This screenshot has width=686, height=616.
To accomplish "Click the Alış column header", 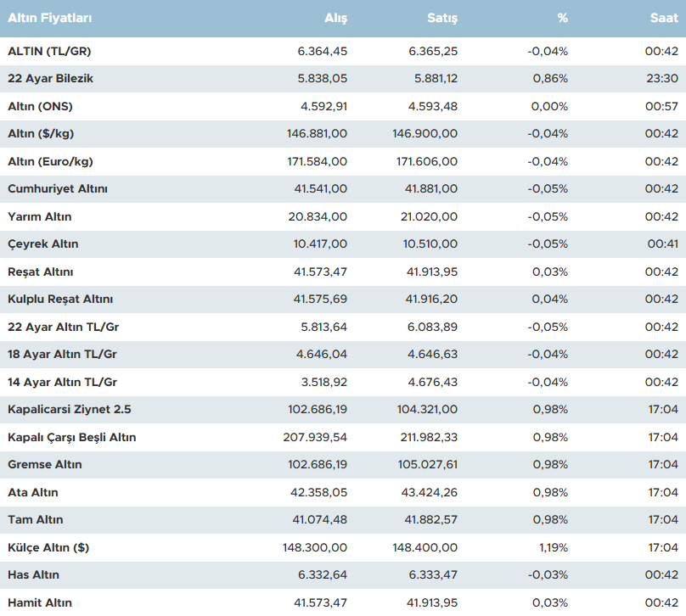I will [335, 18].
